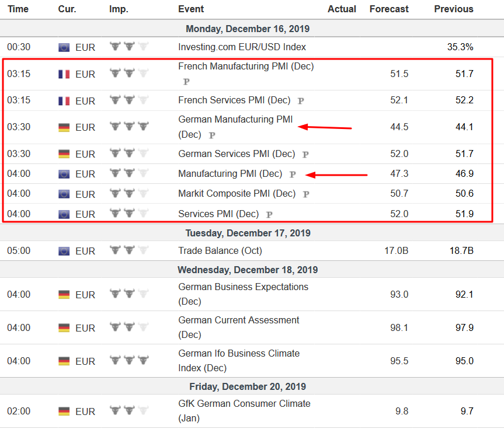Screen dimensions: 504x429
Task: Open Trade Balance (Oct) event
Action: pyautogui.click(x=220, y=250)
